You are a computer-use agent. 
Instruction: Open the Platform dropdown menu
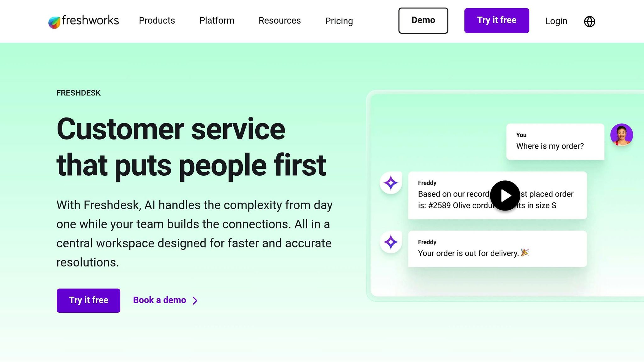pos(216,21)
